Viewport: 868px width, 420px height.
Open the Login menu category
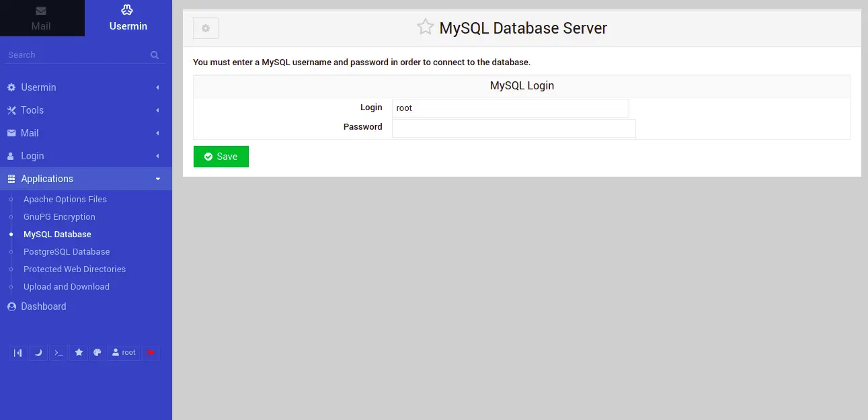(x=86, y=156)
